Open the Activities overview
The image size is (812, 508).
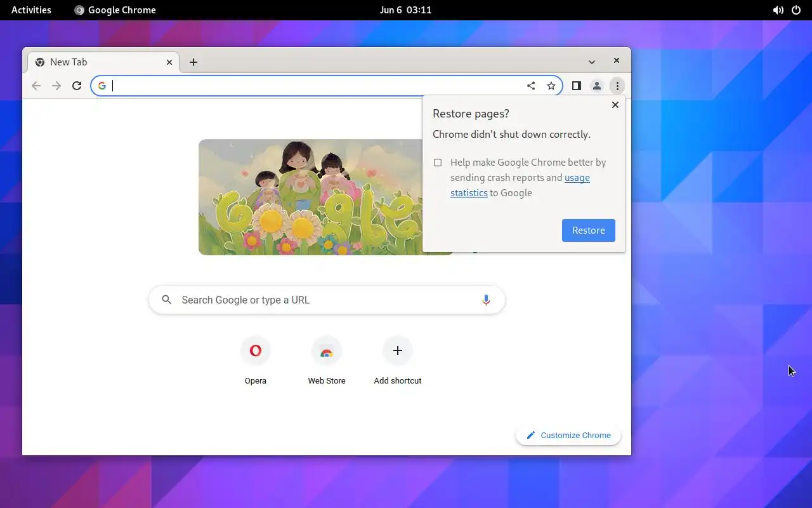click(31, 10)
